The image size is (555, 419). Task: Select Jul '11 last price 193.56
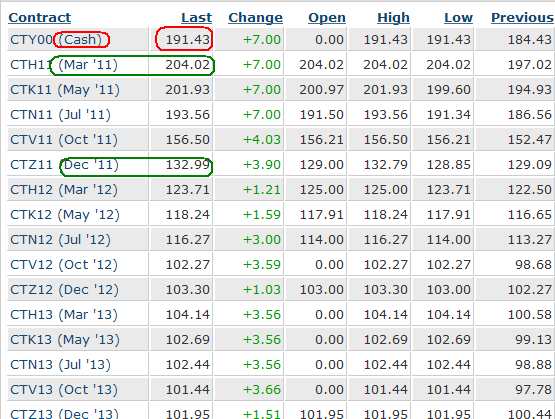click(x=188, y=115)
